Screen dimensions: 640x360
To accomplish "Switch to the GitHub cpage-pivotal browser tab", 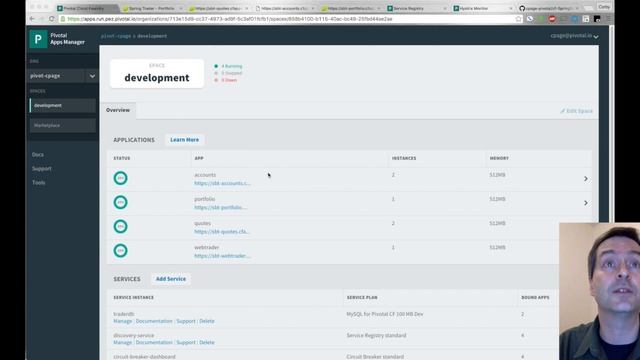I will pos(549,8).
